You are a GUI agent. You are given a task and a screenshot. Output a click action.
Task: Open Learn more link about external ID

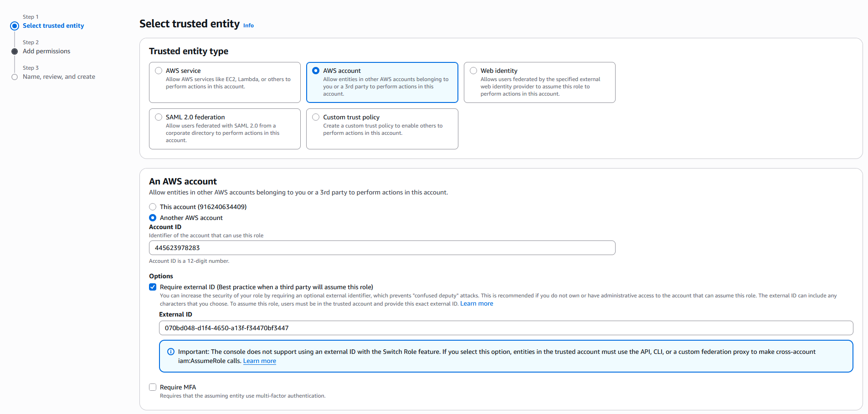point(477,304)
